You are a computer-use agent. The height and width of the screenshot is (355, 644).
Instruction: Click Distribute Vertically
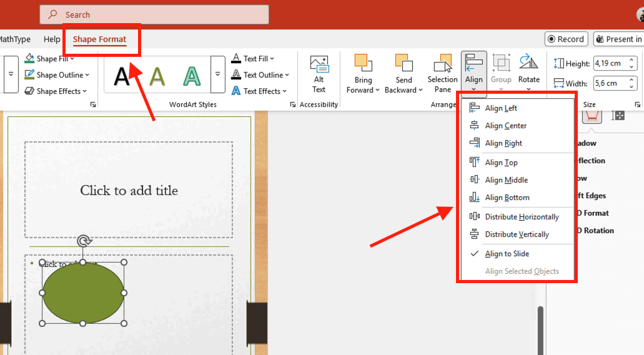tap(517, 234)
